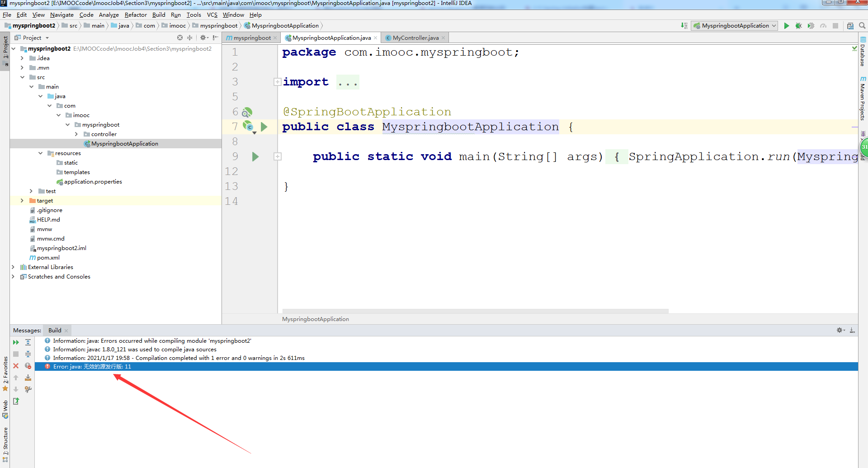
Task: Open Project panel settings gear
Action: pyautogui.click(x=203, y=38)
